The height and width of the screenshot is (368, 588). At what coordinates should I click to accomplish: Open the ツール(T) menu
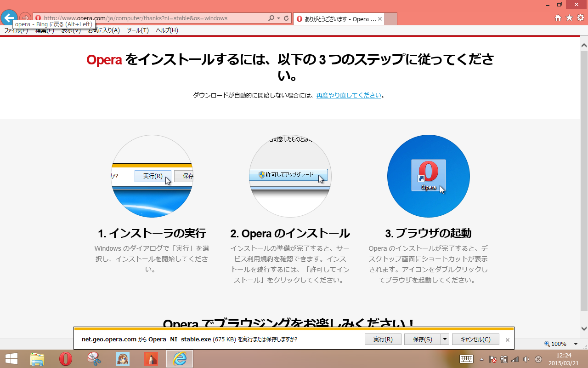[138, 30]
